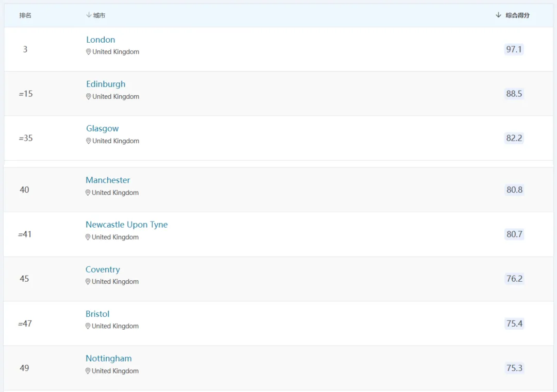The height and width of the screenshot is (392, 557).
Task: Click United Kingdom text under Manchester
Action: pyautogui.click(x=115, y=193)
